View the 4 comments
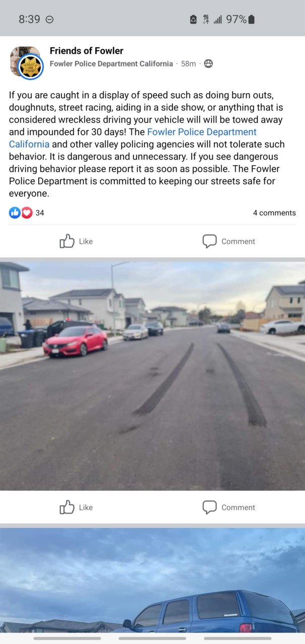This screenshot has width=305, height=644. click(x=274, y=213)
